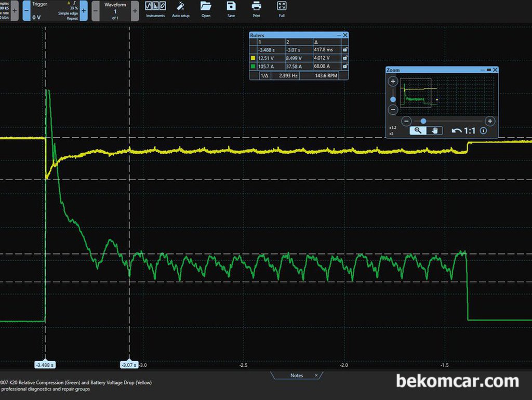This screenshot has height=400, width=532.
Task: Open the Instruments panel
Action: click(155, 9)
